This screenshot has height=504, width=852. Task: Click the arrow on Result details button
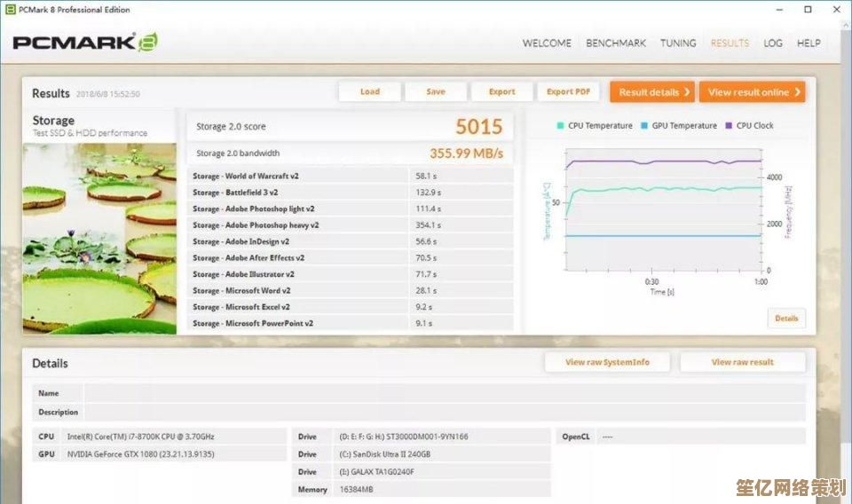687,92
